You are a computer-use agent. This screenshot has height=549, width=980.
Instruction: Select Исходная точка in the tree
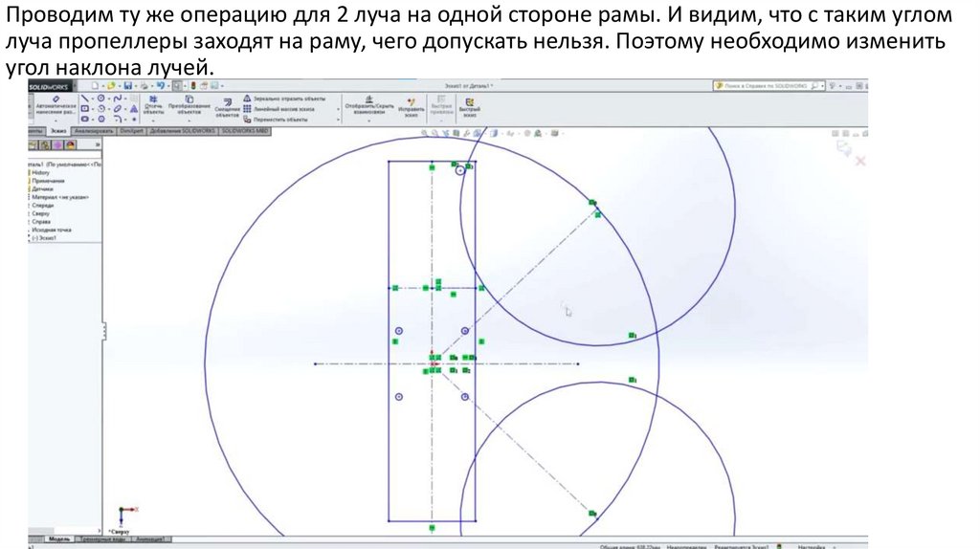[x=52, y=230]
